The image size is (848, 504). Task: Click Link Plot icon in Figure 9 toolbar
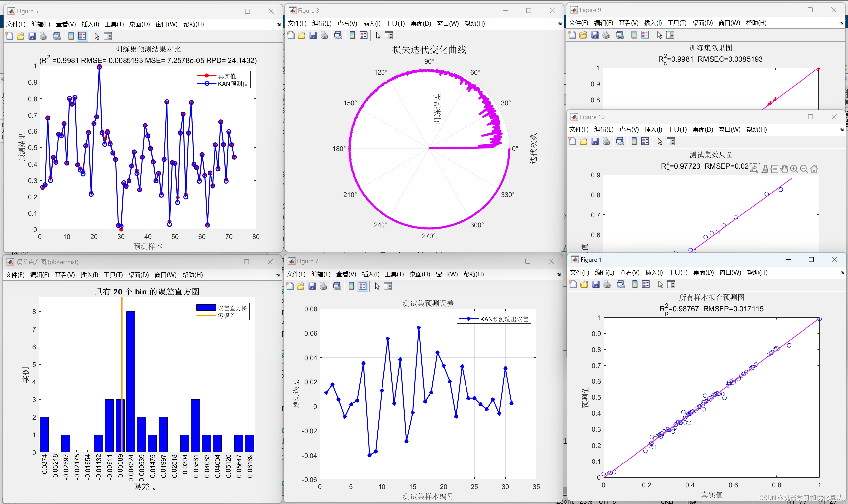(x=620, y=35)
